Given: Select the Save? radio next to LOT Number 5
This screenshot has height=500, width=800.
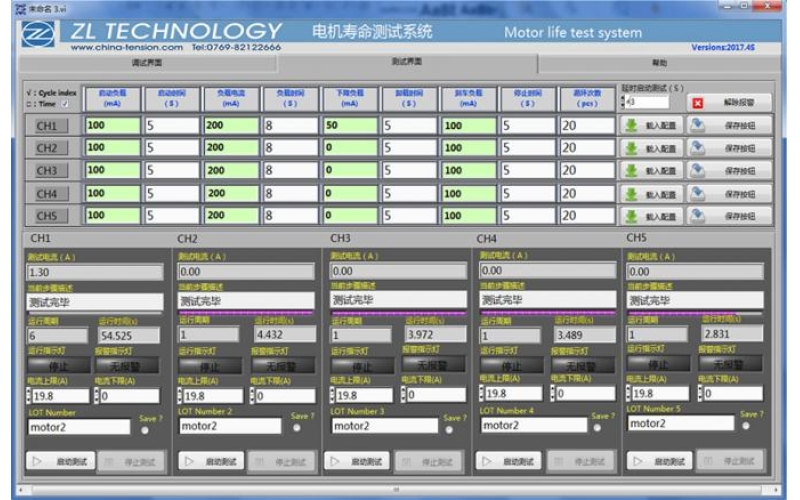Looking at the screenshot, I should [x=746, y=426].
